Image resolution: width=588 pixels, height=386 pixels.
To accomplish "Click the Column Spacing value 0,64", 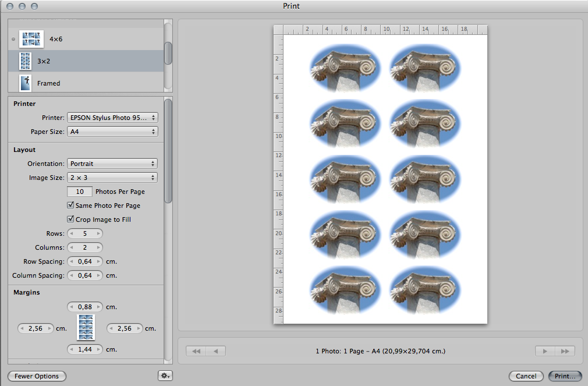I will point(85,275).
